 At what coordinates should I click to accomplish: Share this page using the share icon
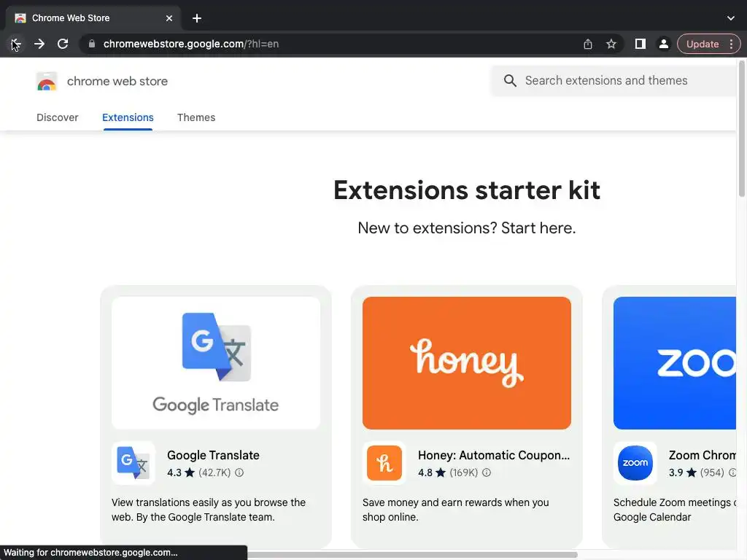pos(588,44)
